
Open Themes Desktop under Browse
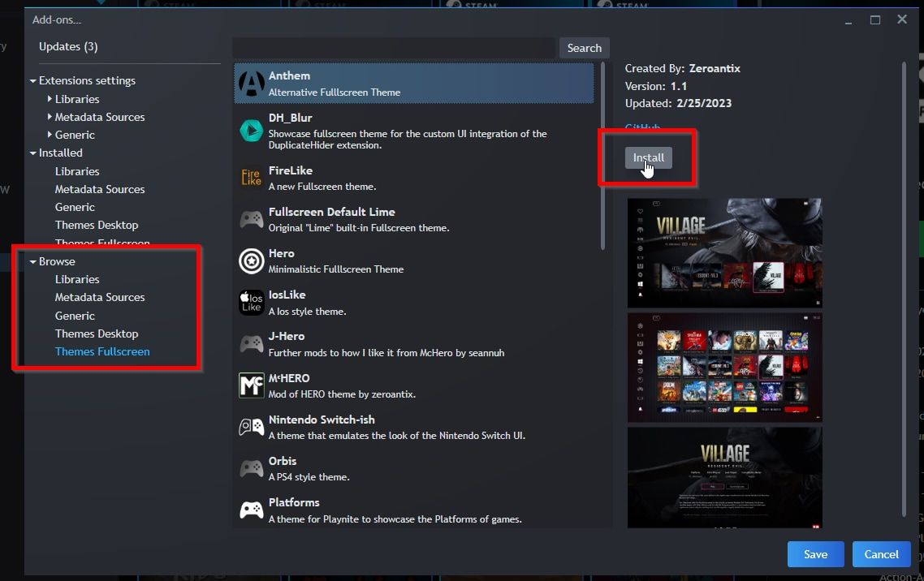[97, 334]
